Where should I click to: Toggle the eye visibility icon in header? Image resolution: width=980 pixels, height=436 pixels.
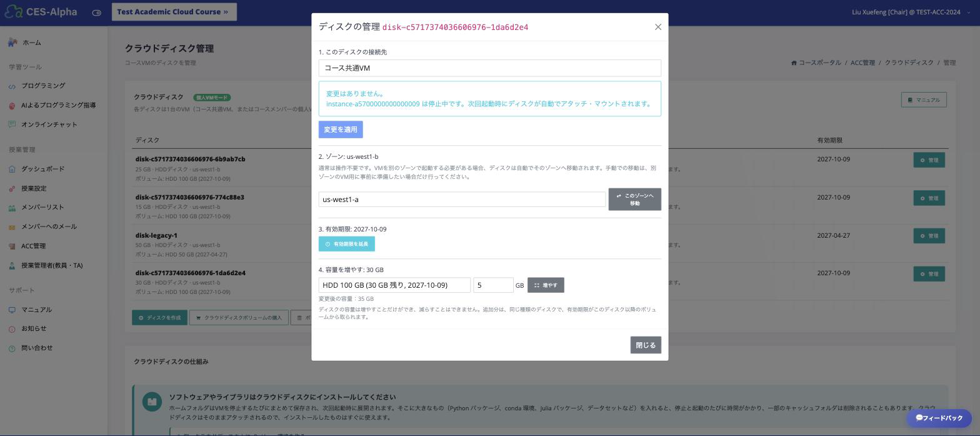click(97, 13)
